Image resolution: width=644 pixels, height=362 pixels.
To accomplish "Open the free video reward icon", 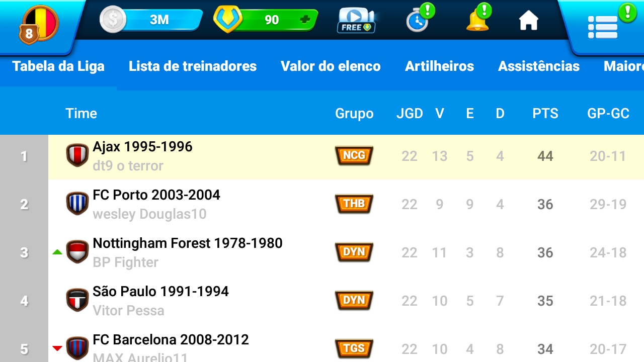I will (356, 21).
